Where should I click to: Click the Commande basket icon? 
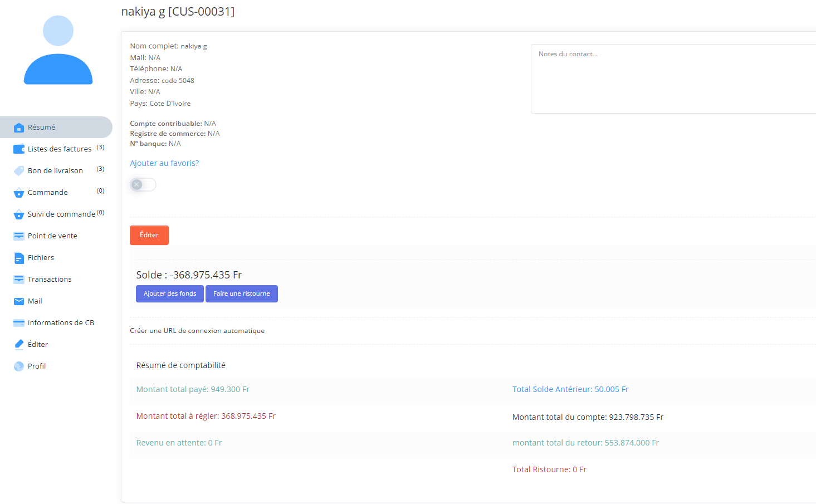click(18, 193)
